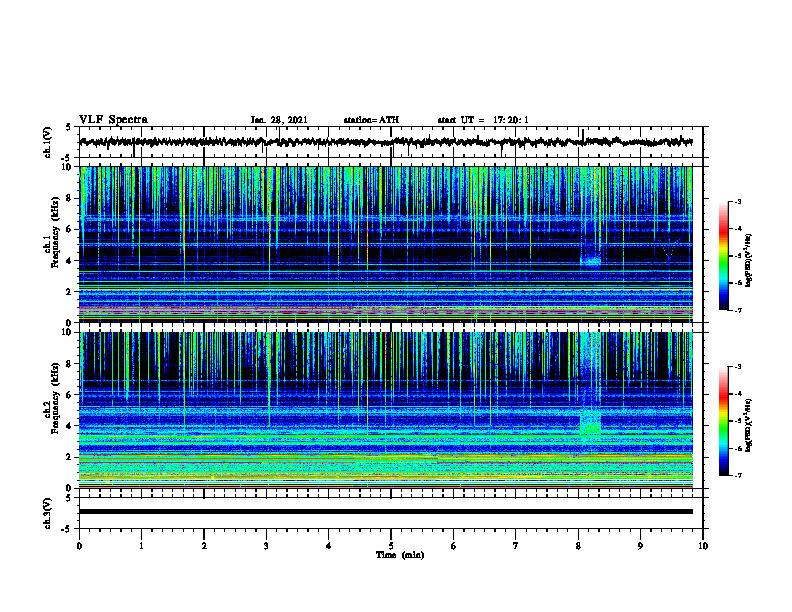
Task: Click the "-7" label on ch.1 color bar
Action: click(x=738, y=310)
